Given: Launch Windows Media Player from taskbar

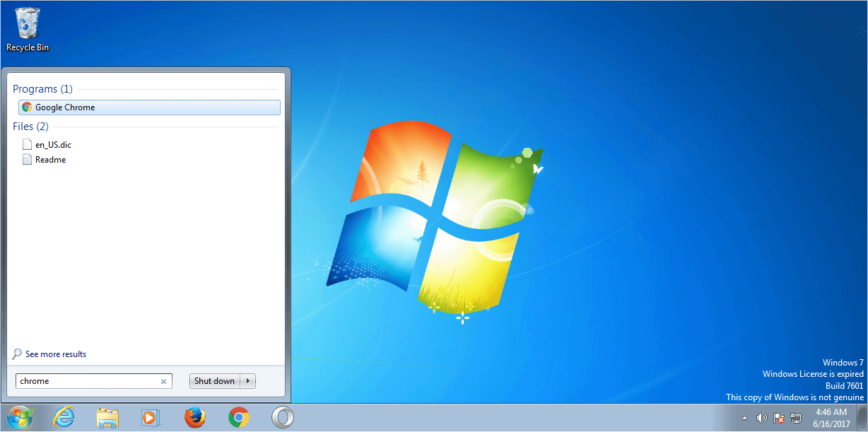Looking at the screenshot, I should (x=150, y=418).
